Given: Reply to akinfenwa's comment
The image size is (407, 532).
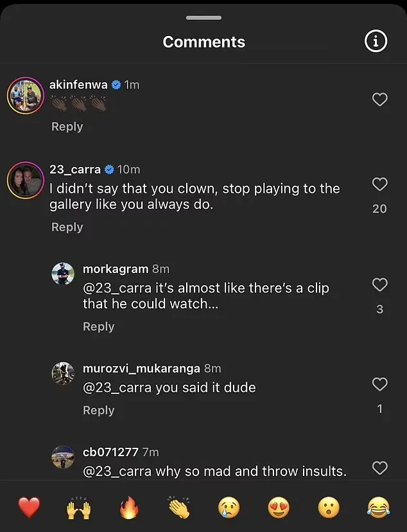Looking at the screenshot, I should pos(67,127).
